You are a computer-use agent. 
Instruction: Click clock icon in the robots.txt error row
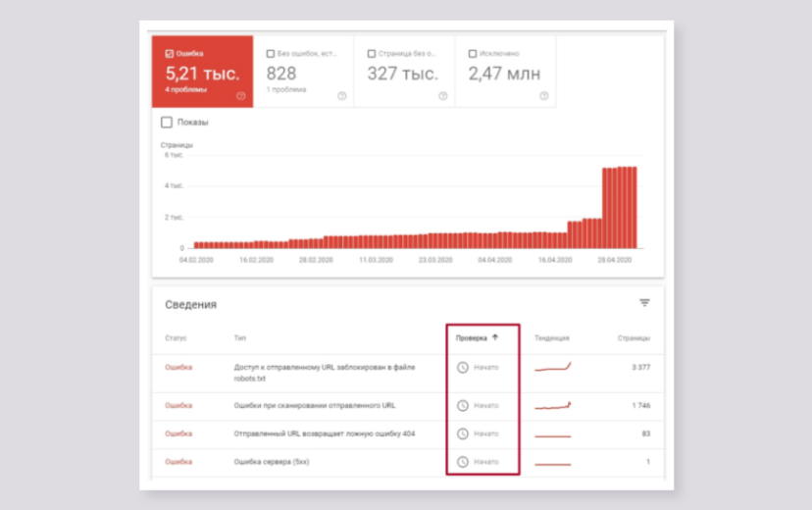click(463, 367)
